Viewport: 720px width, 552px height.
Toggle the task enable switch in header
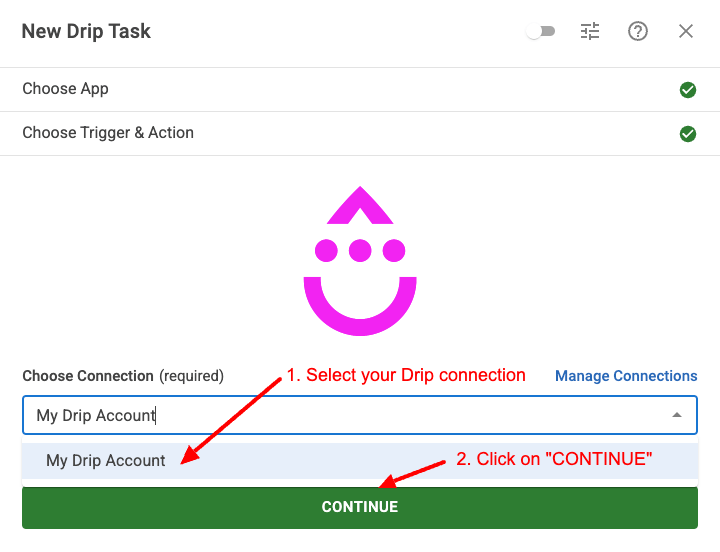click(x=540, y=31)
